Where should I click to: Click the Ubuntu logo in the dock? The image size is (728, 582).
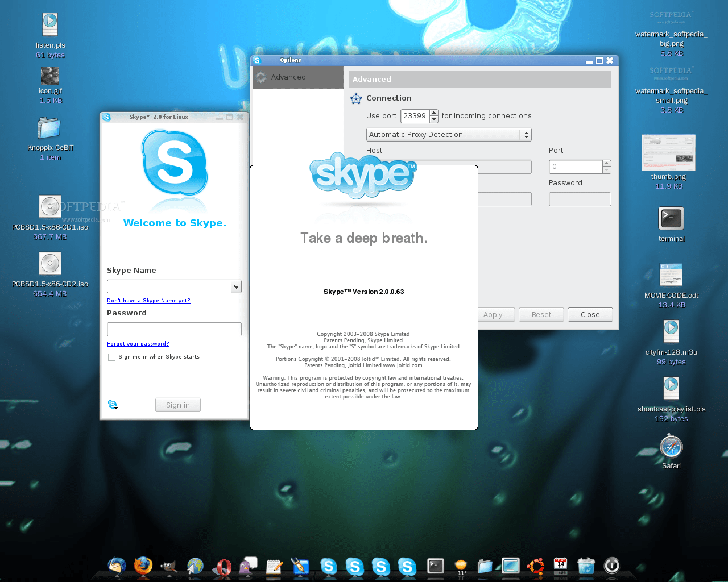(535, 566)
